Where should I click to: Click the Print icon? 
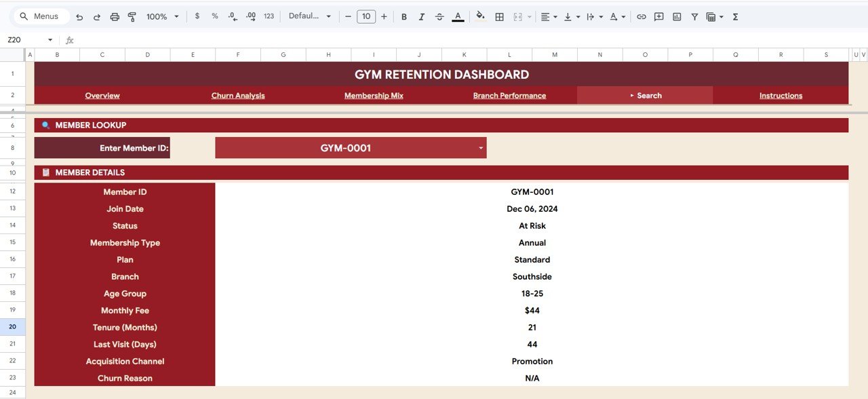coord(115,16)
